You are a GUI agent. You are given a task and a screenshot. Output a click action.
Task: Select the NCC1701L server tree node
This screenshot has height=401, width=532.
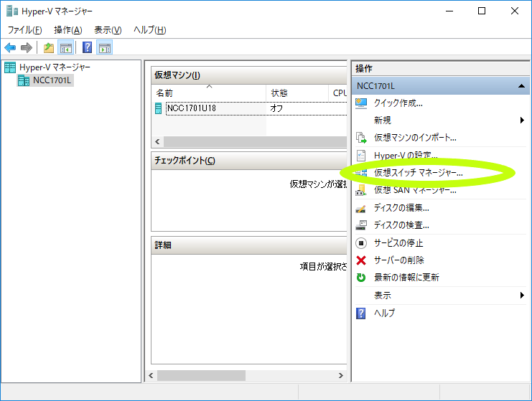pos(52,80)
